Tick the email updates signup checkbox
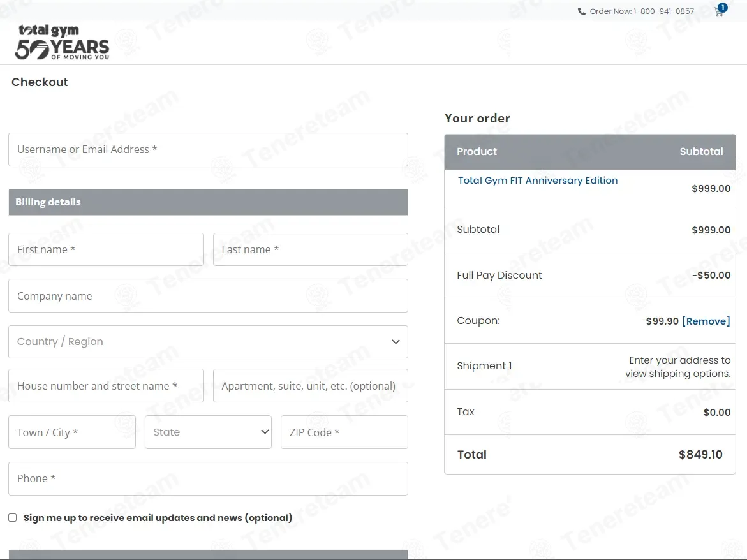 (12, 518)
